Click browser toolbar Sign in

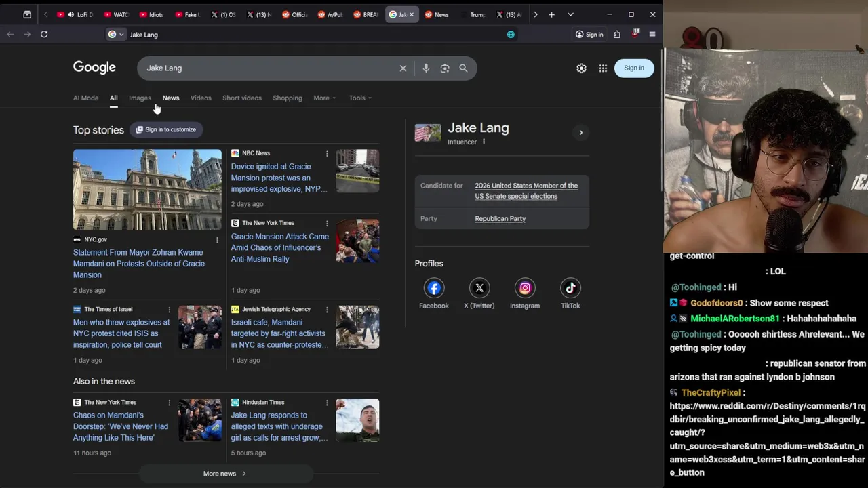click(589, 34)
